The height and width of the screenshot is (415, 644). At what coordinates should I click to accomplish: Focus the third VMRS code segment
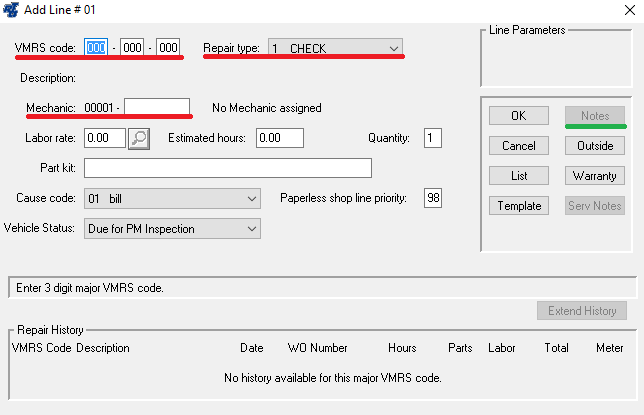(x=168, y=48)
